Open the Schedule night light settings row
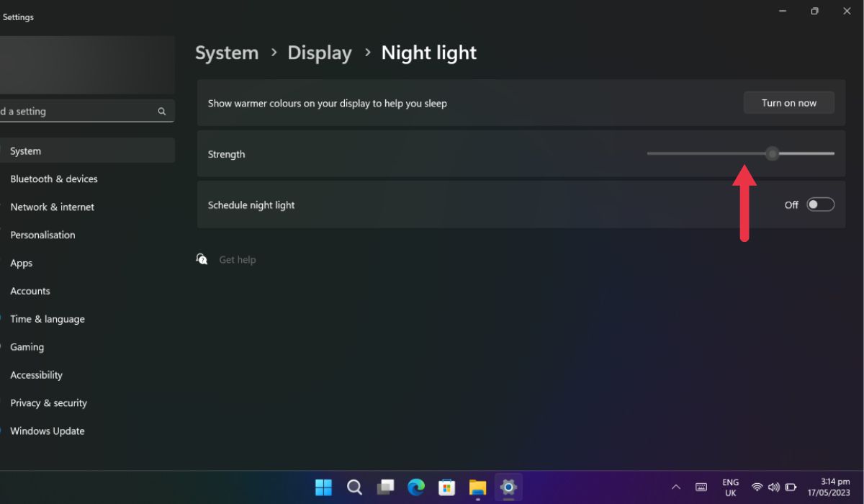The image size is (864, 504). pyautogui.click(x=432, y=204)
